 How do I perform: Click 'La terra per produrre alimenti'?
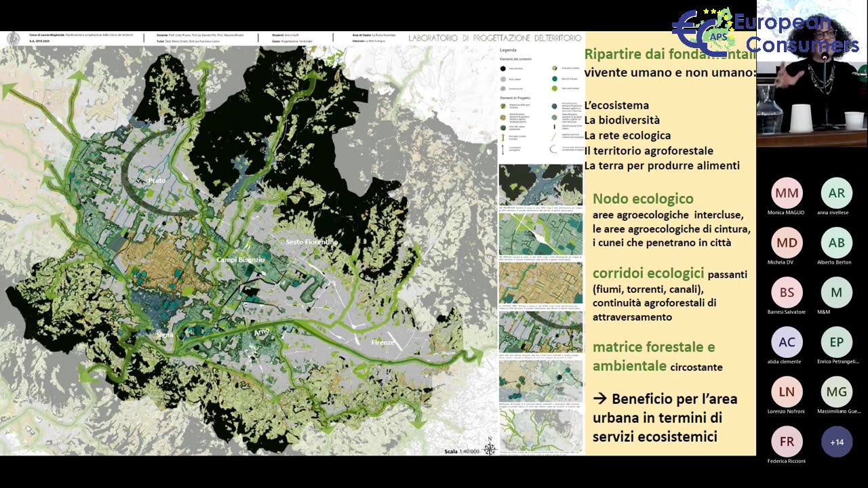(x=662, y=165)
